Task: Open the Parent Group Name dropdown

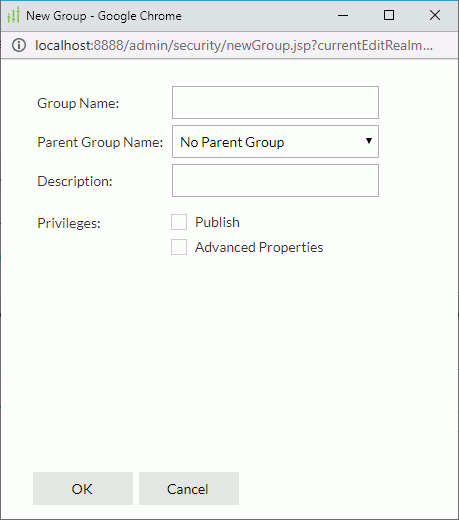Action: tap(275, 142)
